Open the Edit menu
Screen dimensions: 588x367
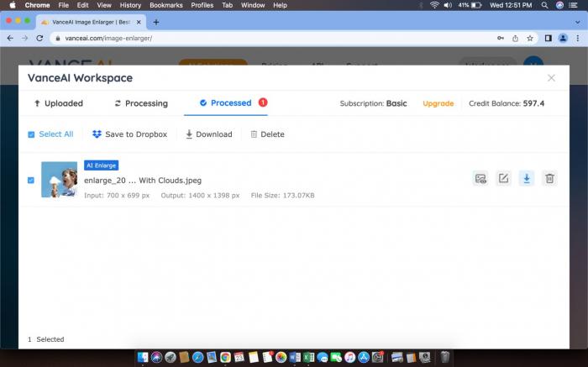[82, 5]
